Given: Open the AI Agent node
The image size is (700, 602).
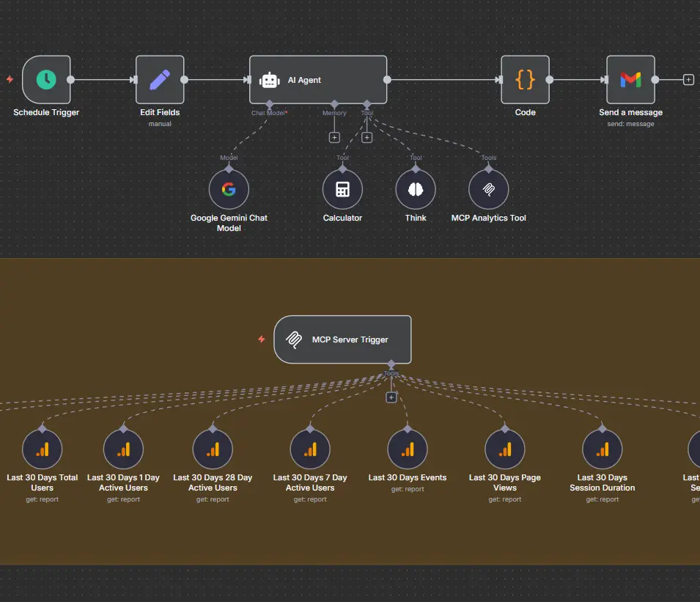Looking at the screenshot, I should pos(318,80).
